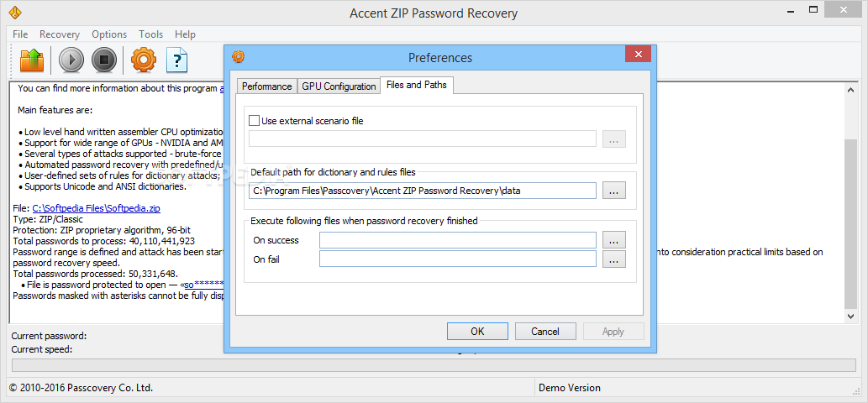Screen dimensions: 868x403
Task: Enable Use external scenario file checkbox
Action: point(254,121)
